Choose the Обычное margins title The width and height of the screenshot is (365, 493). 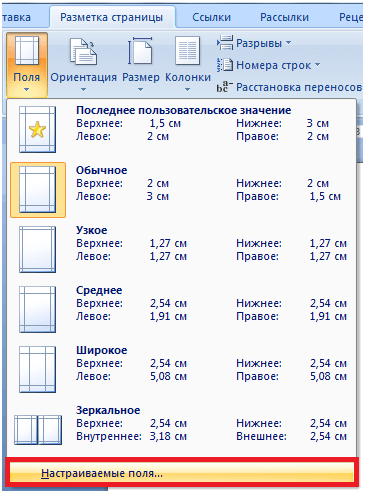point(101,170)
